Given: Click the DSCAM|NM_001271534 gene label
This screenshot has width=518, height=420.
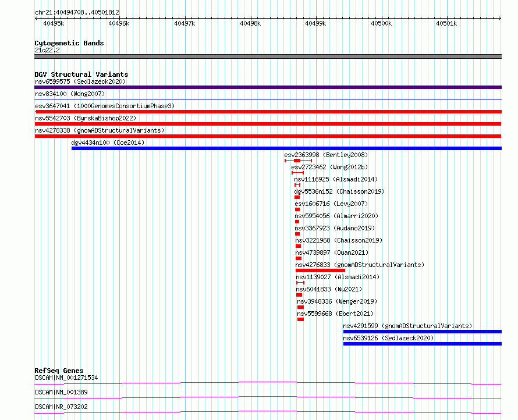Looking at the screenshot, I should point(66,378).
